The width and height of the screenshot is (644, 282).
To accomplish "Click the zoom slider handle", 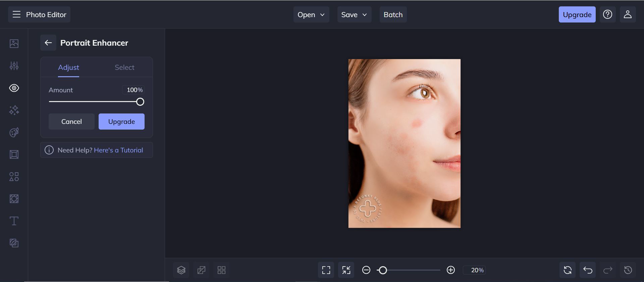I will [382, 270].
